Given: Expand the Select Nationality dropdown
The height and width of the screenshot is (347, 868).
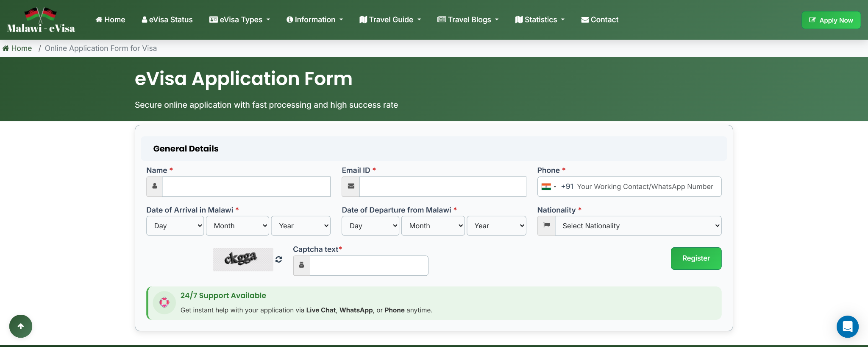Looking at the screenshot, I should [638, 226].
